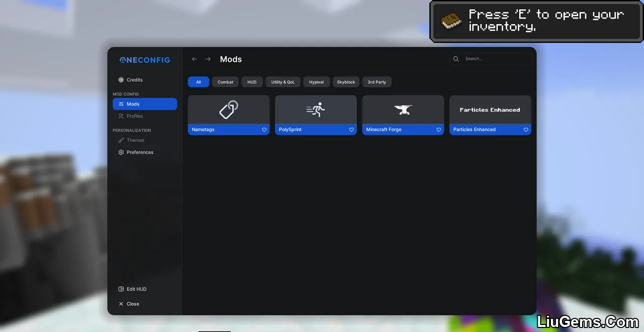Click the OneConfig logo
The image size is (644, 332).
[145, 60]
